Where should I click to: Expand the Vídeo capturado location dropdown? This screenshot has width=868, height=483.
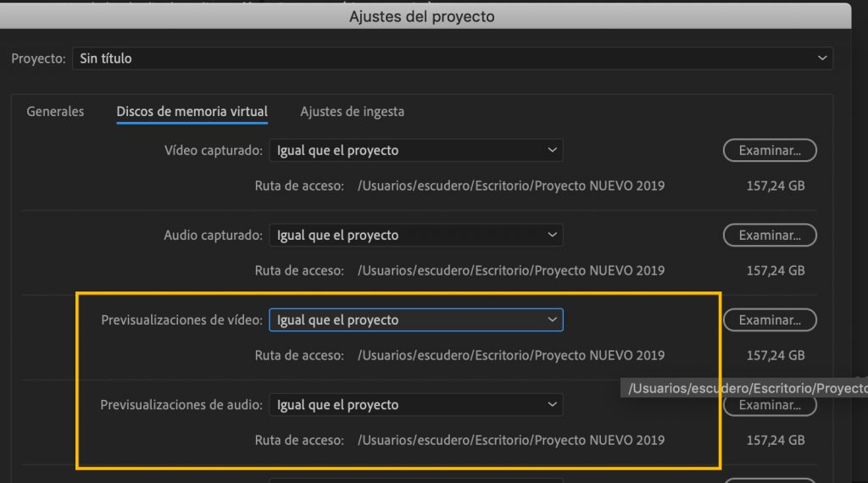415,151
